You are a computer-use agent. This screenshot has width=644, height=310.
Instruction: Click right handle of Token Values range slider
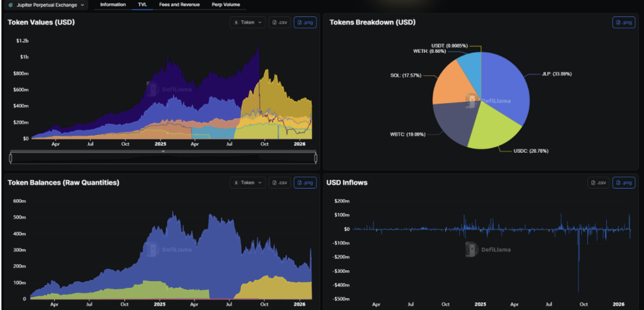tap(316, 157)
